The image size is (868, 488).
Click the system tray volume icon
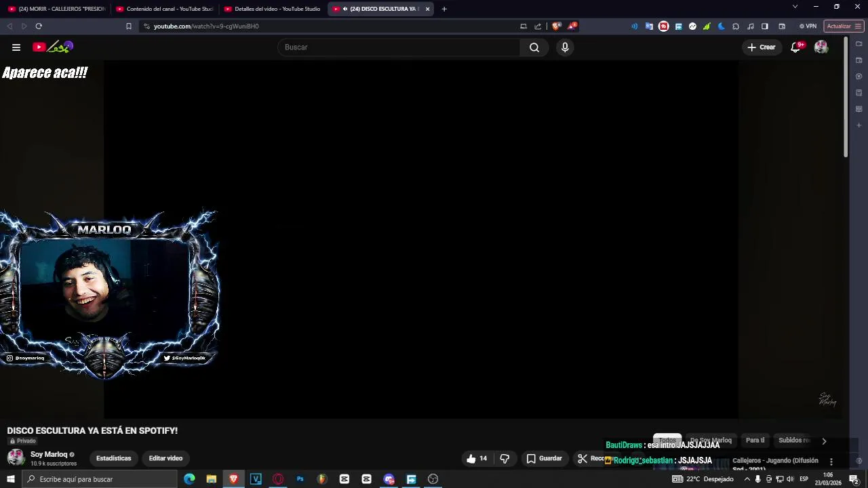tap(790, 479)
